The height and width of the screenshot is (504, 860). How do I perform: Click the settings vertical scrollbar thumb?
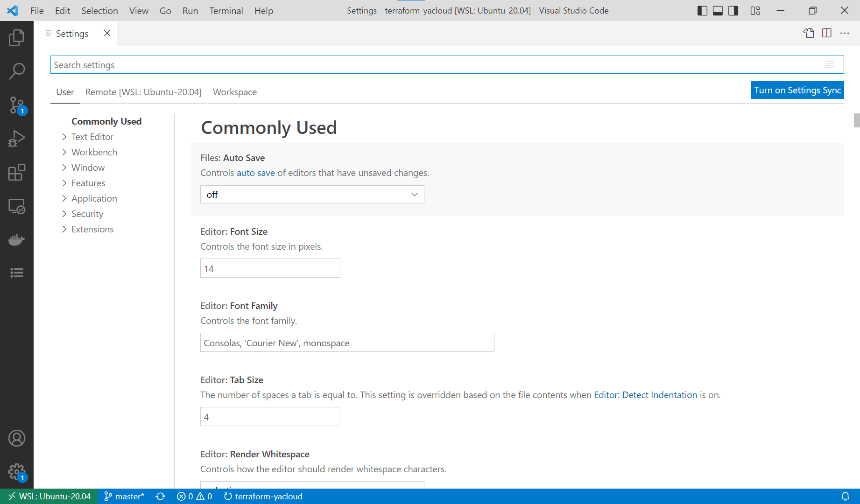857,120
